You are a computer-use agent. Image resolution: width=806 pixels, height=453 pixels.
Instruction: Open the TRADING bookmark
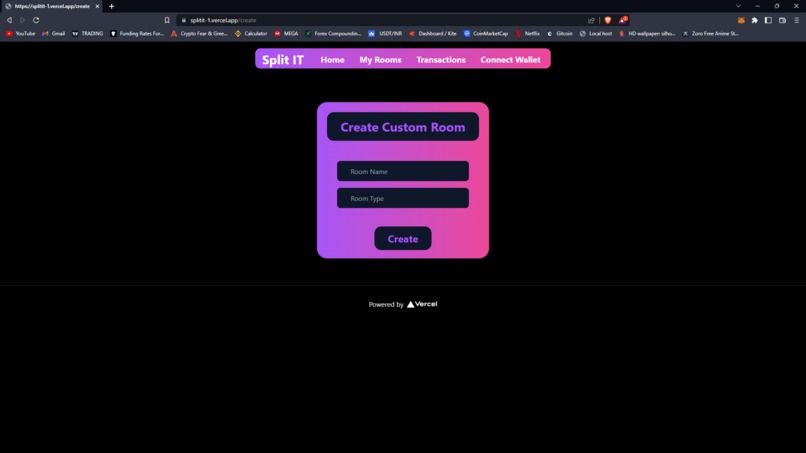[87, 33]
